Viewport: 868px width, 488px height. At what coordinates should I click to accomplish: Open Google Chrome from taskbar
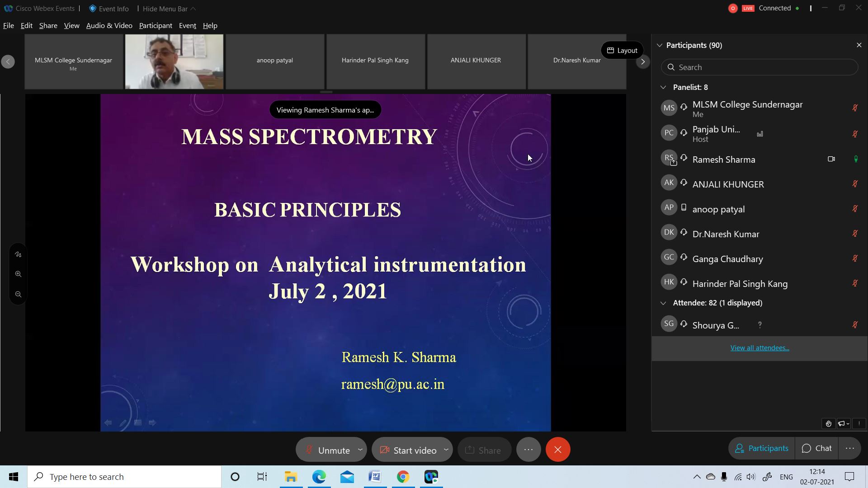[x=403, y=477]
